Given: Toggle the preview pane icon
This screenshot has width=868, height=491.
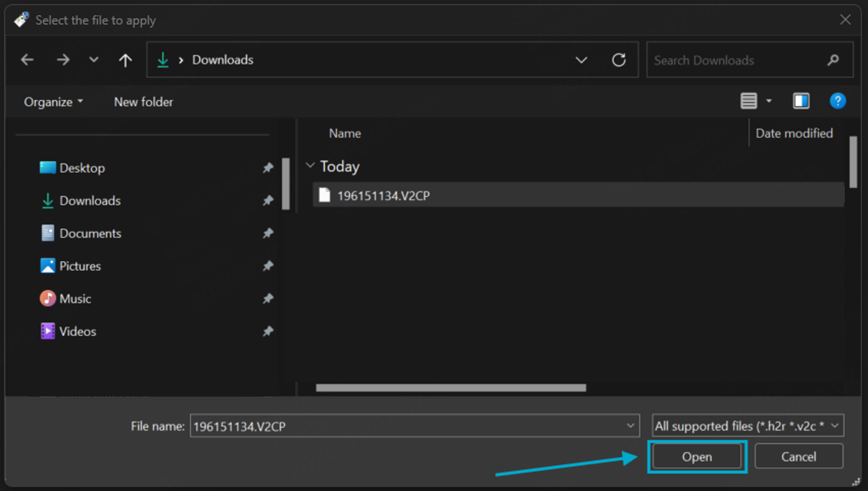Looking at the screenshot, I should tap(801, 101).
